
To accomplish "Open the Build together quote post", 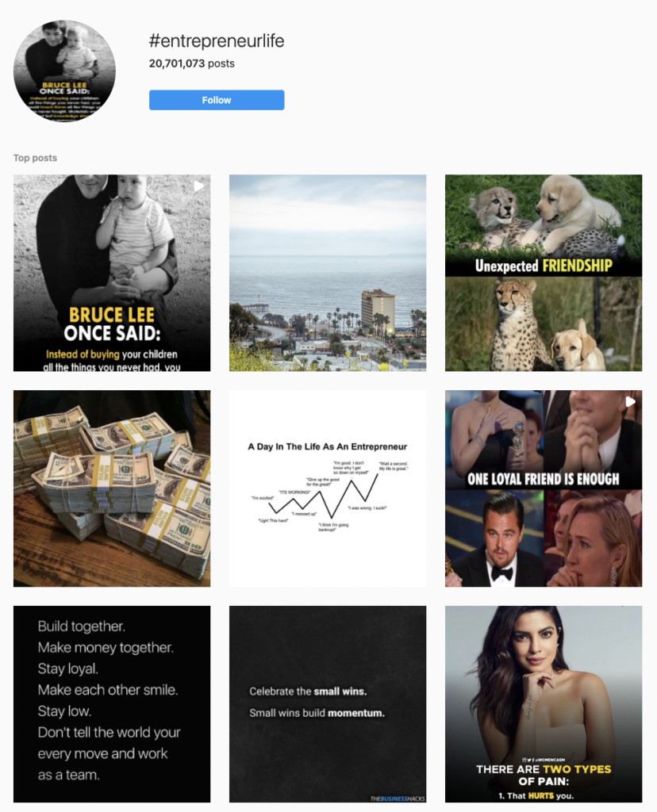I will point(112,704).
